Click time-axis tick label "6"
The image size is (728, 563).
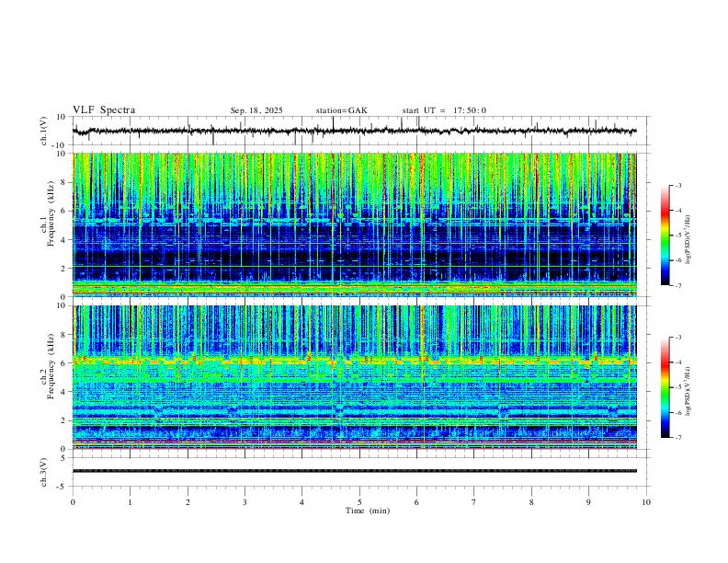pyautogui.click(x=417, y=502)
